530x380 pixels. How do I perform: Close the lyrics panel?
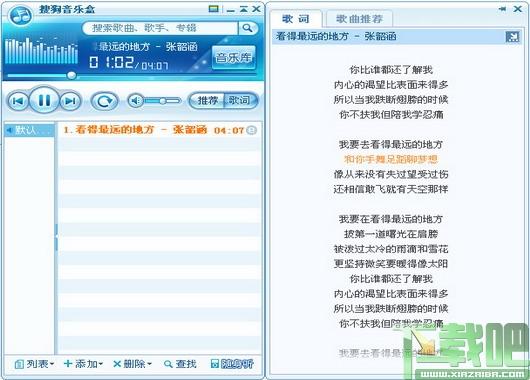(517, 9)
